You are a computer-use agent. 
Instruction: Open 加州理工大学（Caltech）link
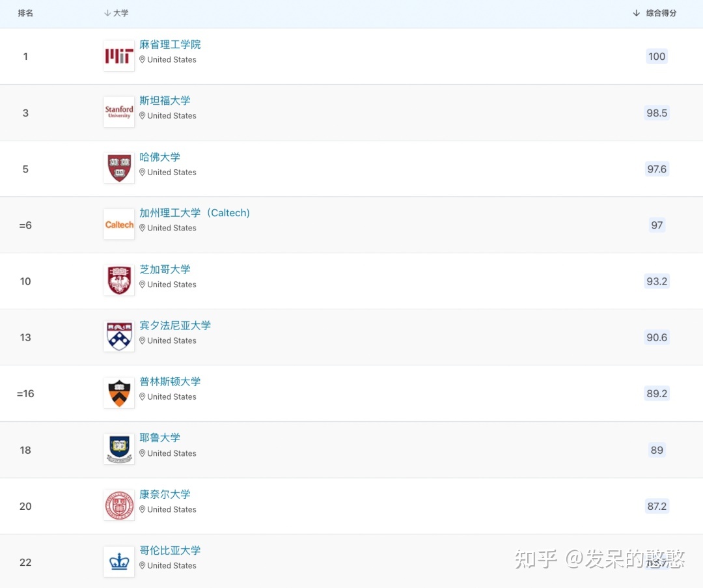click(x=195, y=212)
